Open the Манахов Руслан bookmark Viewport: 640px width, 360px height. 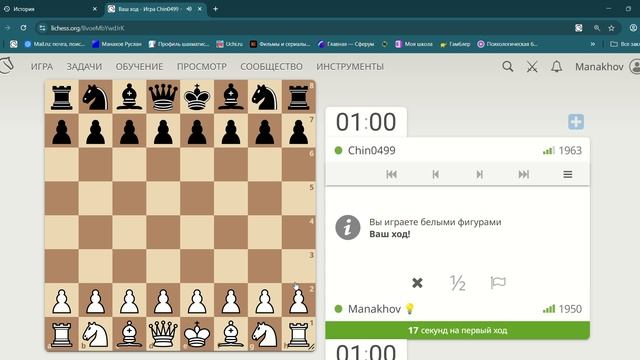(x=117, y=44)
